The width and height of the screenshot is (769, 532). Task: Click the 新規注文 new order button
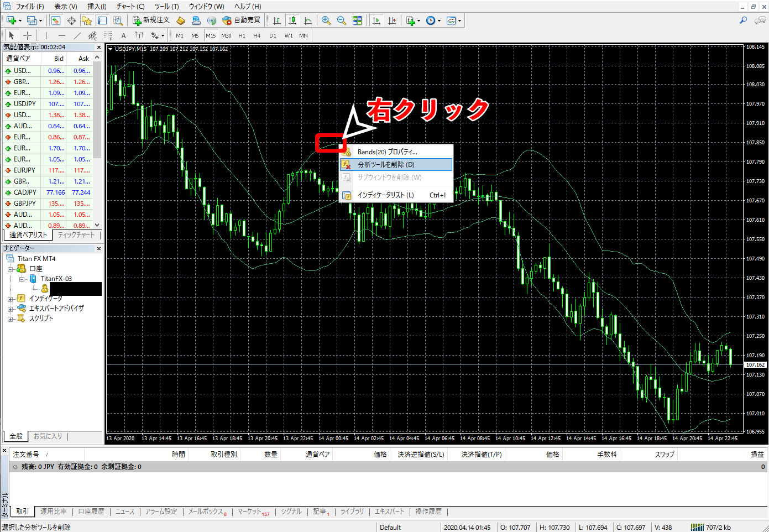pos(151,20)
